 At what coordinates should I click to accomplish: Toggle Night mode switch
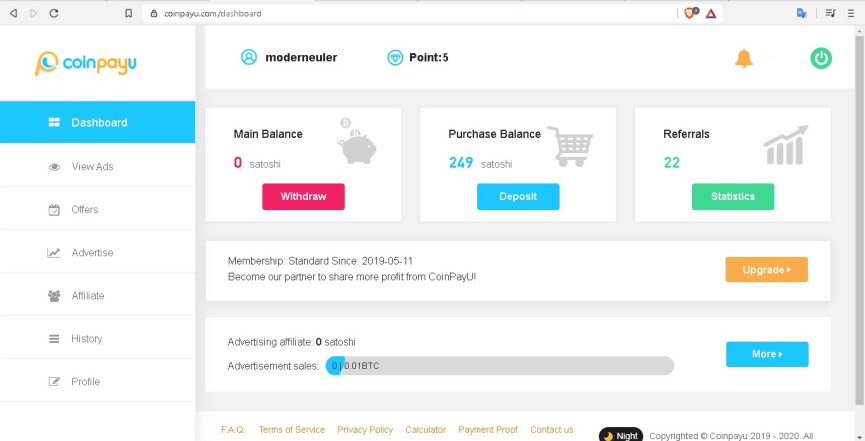(621, 435)
